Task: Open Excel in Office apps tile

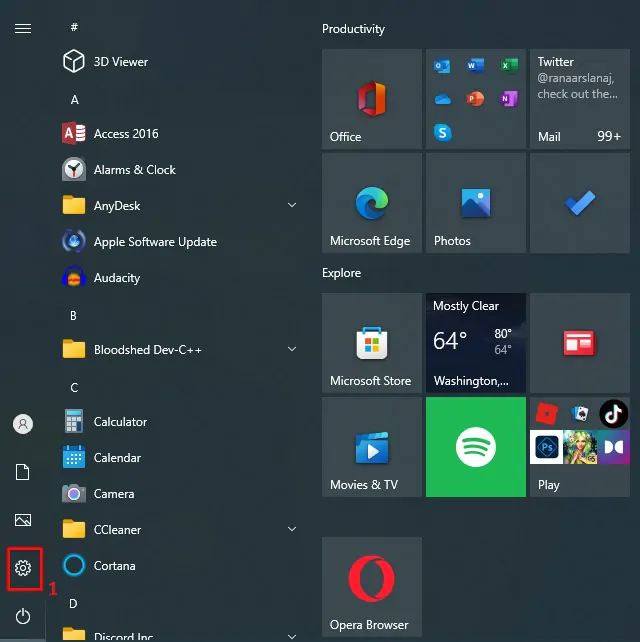Action: tap(509, 65)
